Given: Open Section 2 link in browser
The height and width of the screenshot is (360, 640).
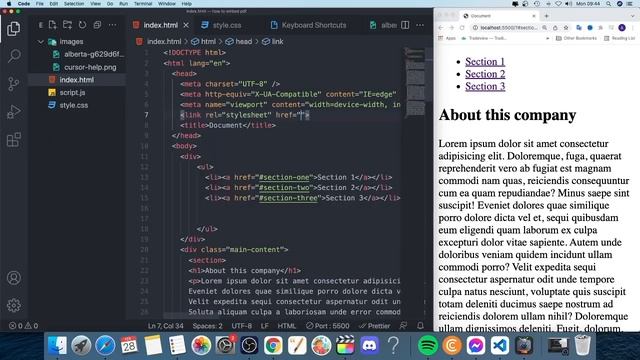Looking at the screenshot, I should click(x=485, y=74).
